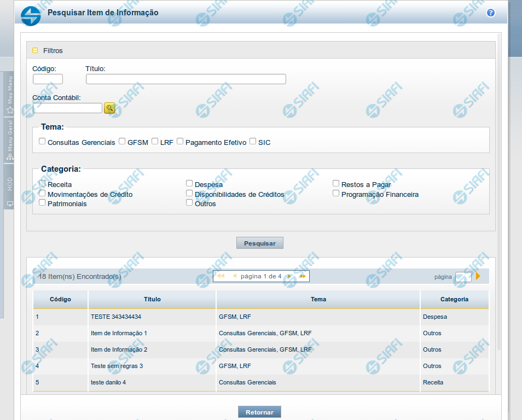This screenshot has height=420, width=522.
Task: Check the Despesa category checkbox
Action: pyautogui.click(x=189, y=184)
